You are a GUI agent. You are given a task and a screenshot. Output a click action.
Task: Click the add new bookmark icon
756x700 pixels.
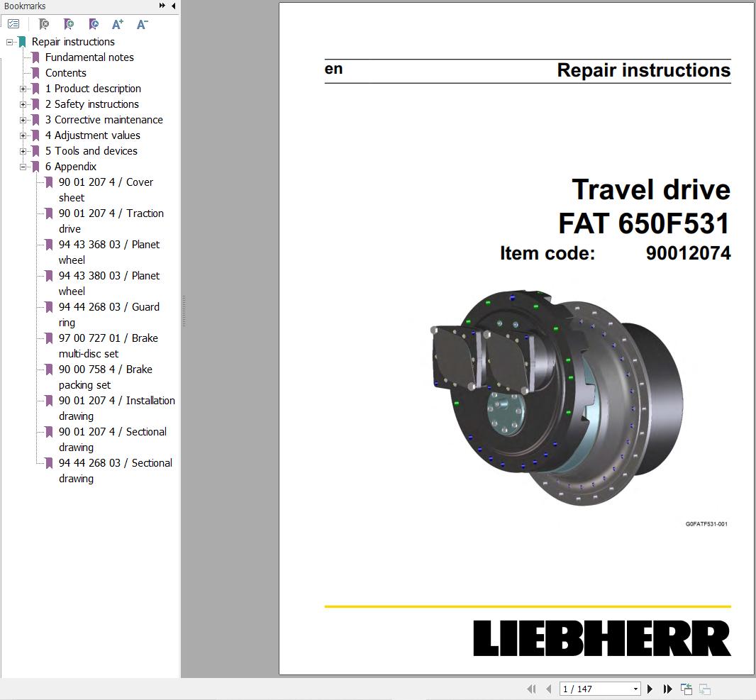point(69,23)
